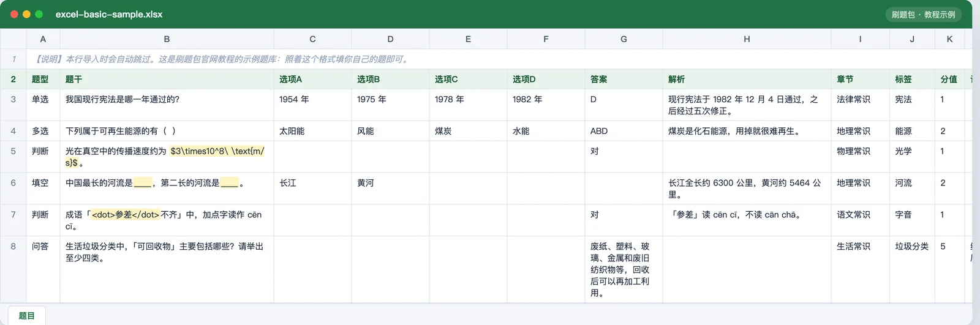
Task: Select the 字音 tag cell
Action: (912, 220)
